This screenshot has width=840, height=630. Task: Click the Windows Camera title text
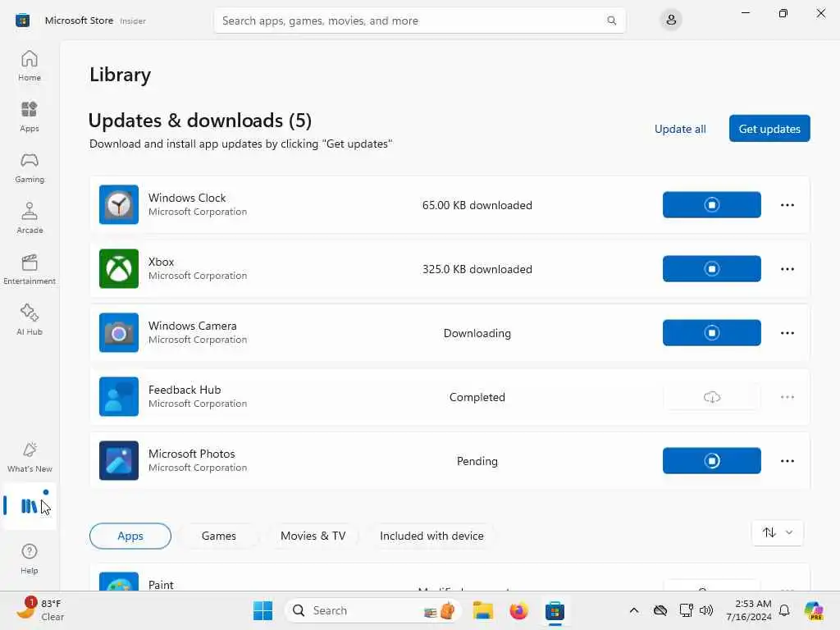192,326
